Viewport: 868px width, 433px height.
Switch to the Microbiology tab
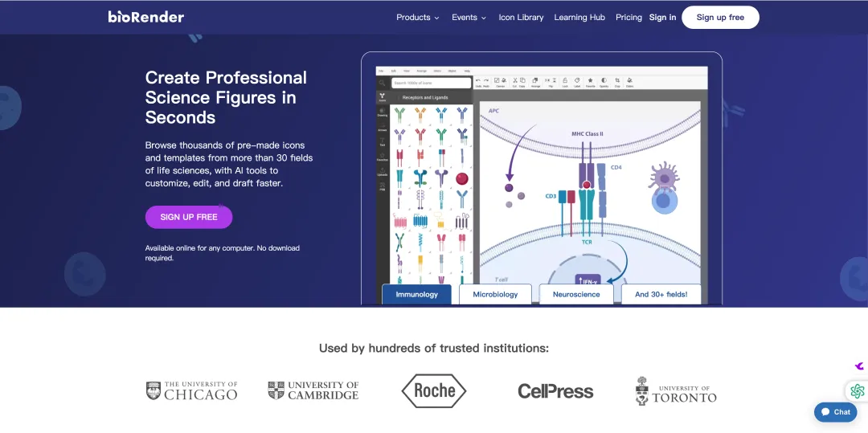(x=495, y=294)
